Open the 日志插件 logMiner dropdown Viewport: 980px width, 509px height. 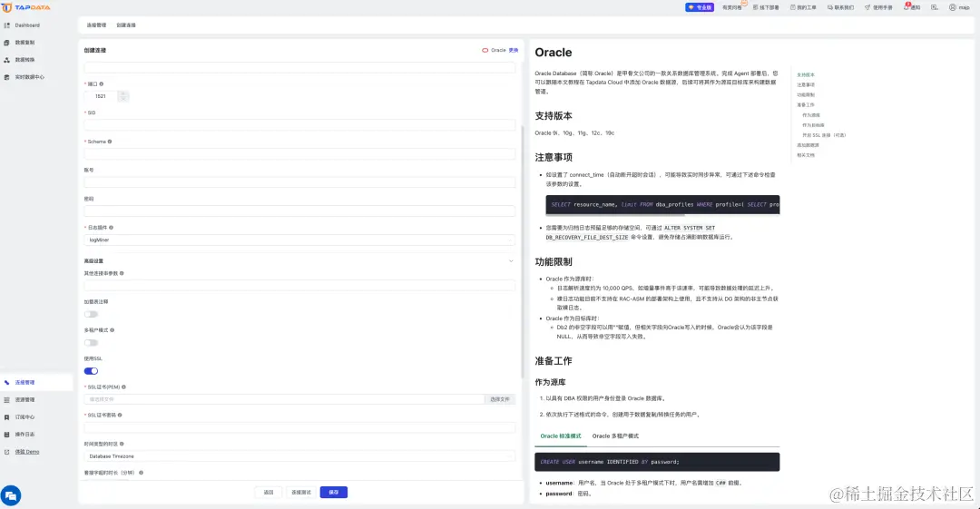pos(299,240)
